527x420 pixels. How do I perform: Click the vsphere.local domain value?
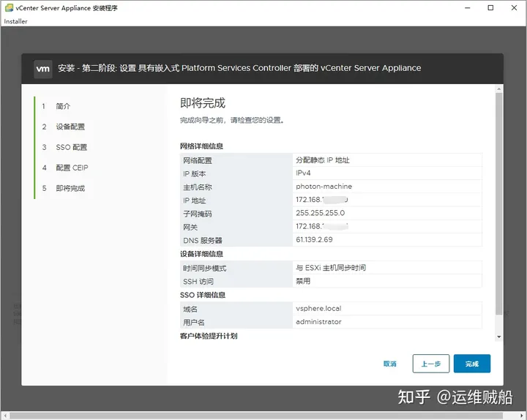[x=319, y=309]
